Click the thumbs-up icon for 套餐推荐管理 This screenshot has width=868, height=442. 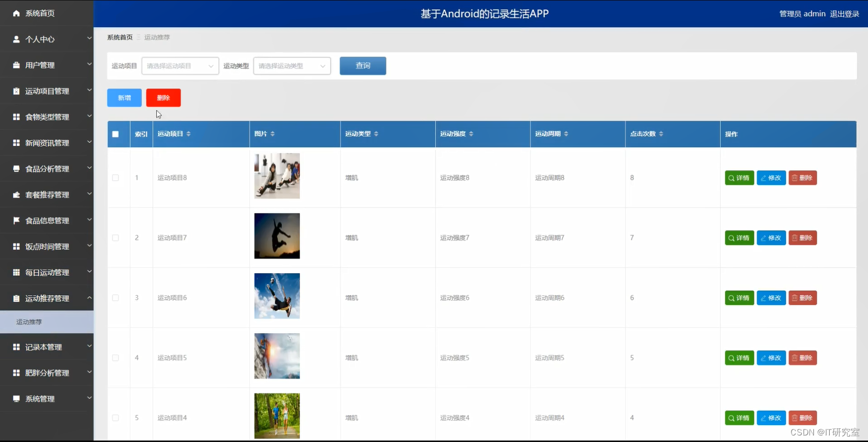(16, 195)
